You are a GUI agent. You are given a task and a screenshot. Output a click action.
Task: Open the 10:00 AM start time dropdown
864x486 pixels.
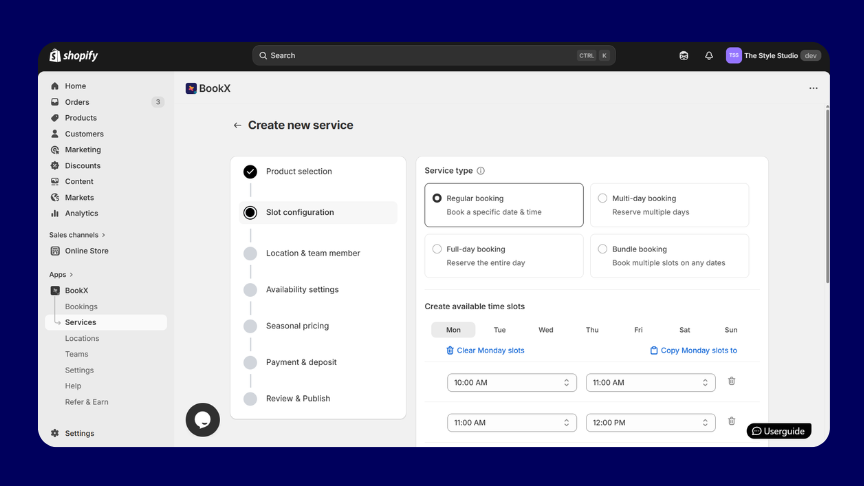[x=512, y=382]
